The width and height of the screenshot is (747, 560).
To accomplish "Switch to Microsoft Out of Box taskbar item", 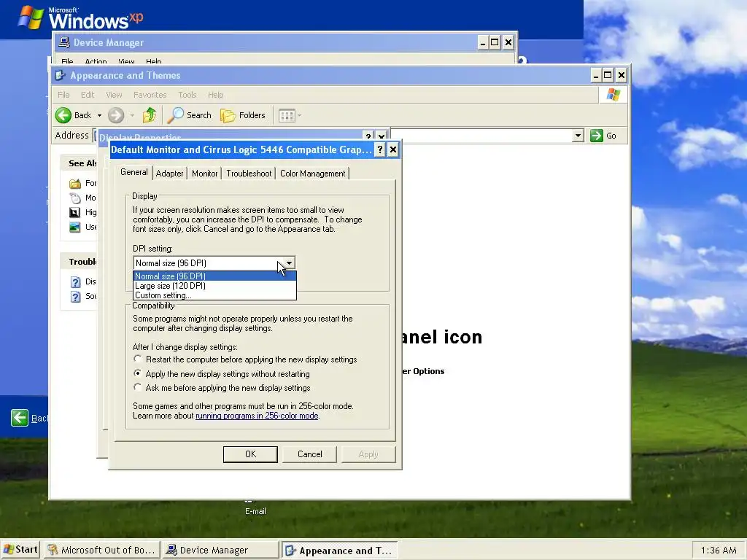I will (x=102, y=550).
